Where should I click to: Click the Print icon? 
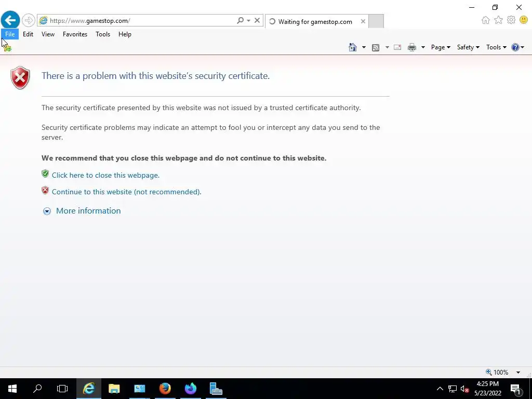[x=412, y=47]
